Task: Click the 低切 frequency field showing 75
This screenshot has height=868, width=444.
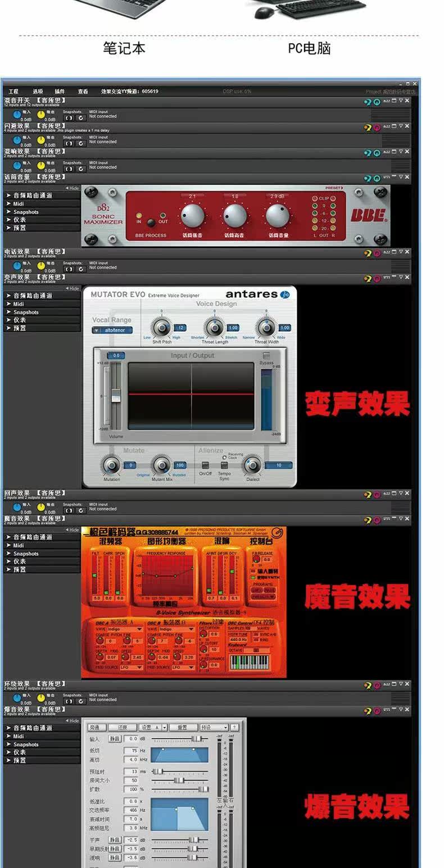Action: click(x=131, y=751)
